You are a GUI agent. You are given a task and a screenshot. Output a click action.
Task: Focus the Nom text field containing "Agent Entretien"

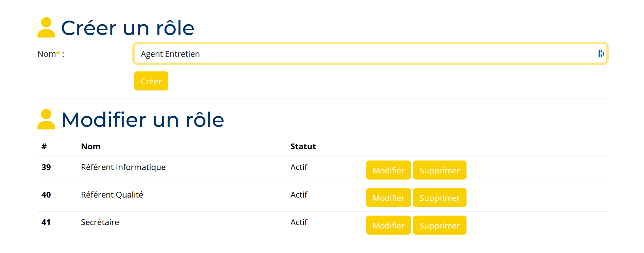pos(364,54)
